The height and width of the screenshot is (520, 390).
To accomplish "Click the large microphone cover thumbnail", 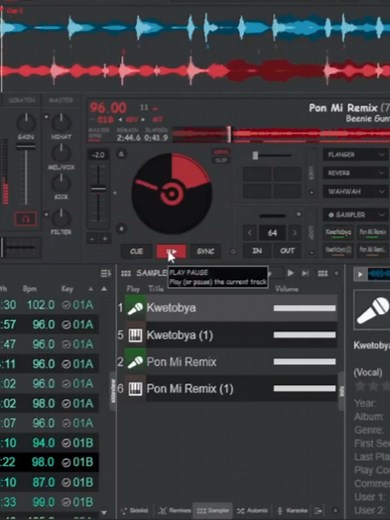I will (372, 311).
